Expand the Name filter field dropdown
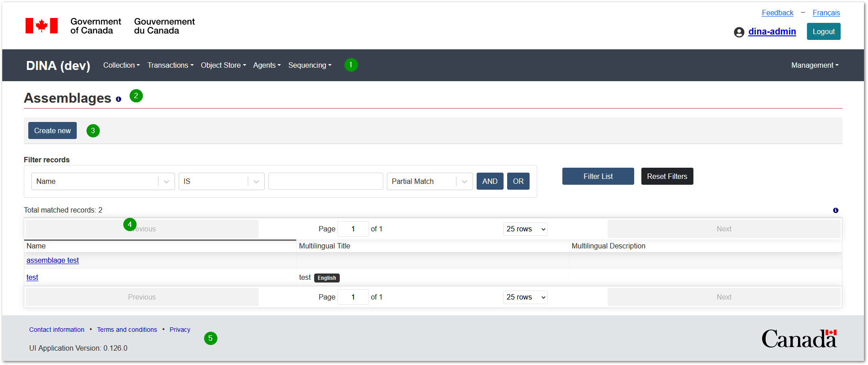Viewport: 868px width, 365px height. (103, 181)
